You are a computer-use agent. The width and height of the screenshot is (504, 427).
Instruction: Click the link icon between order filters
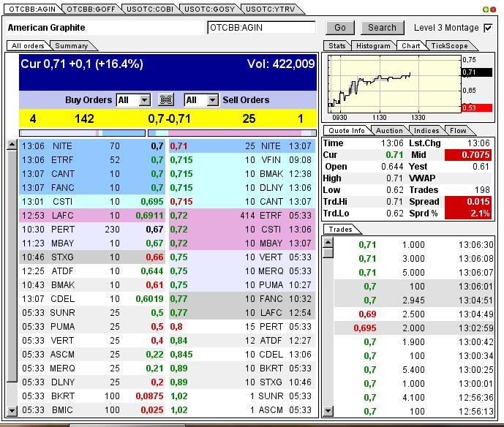(x=167, y=100)
